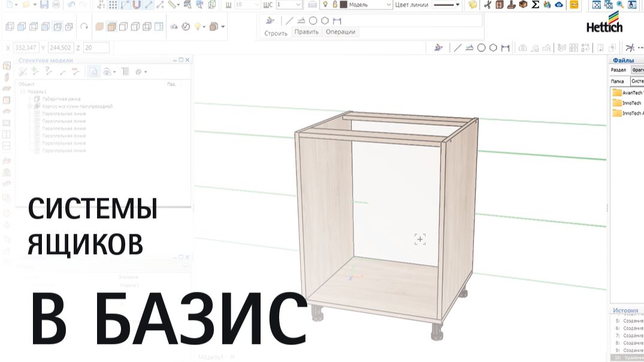The width and height of the screenshot is (644, 362).
Task: Open the 'AvanTech' folder
Action: pos(628,93)
